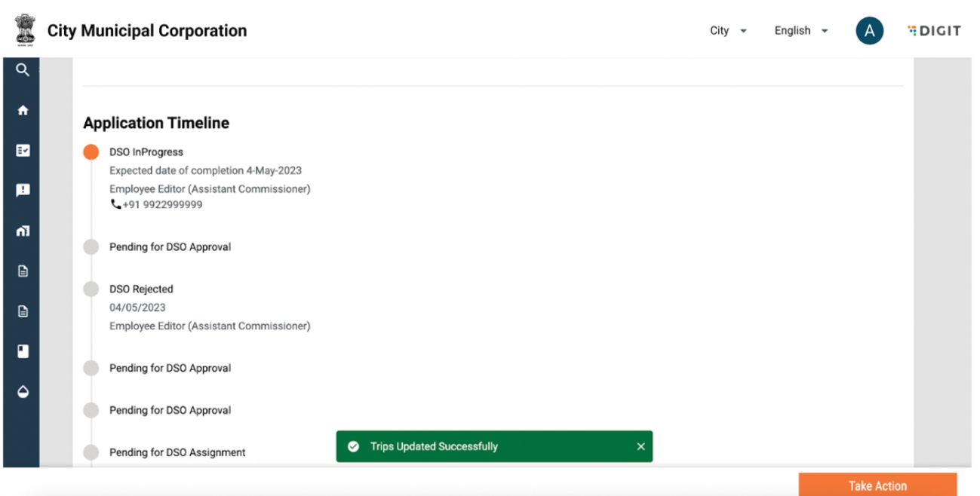Expand the City dropdown
This screenshot has width=980, height=496.
pos(728,31)
